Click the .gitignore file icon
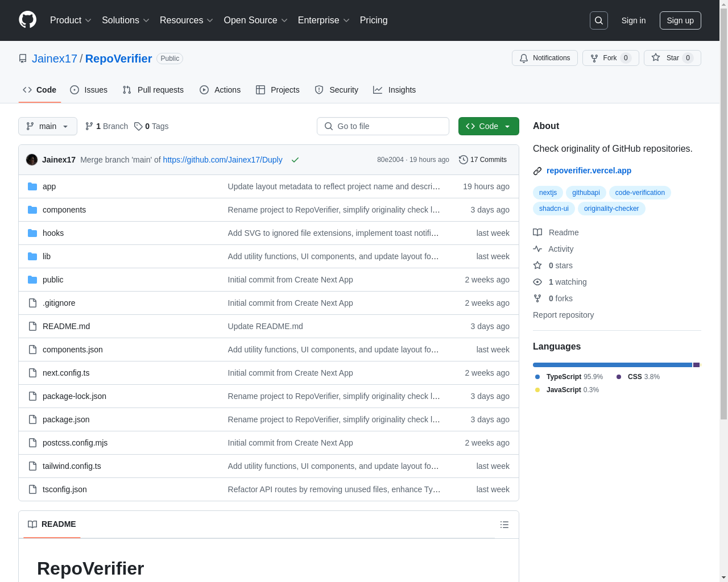The height and width of the screenshot is (582, 728). [x=32, y=303]
